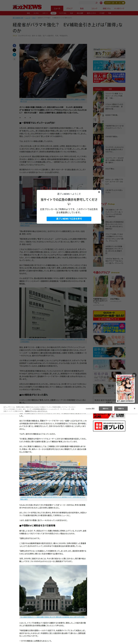The height and width of the screenshot is (644, 138).
Task: Click the クルマ category tag under headline
Action: [15, 36]
